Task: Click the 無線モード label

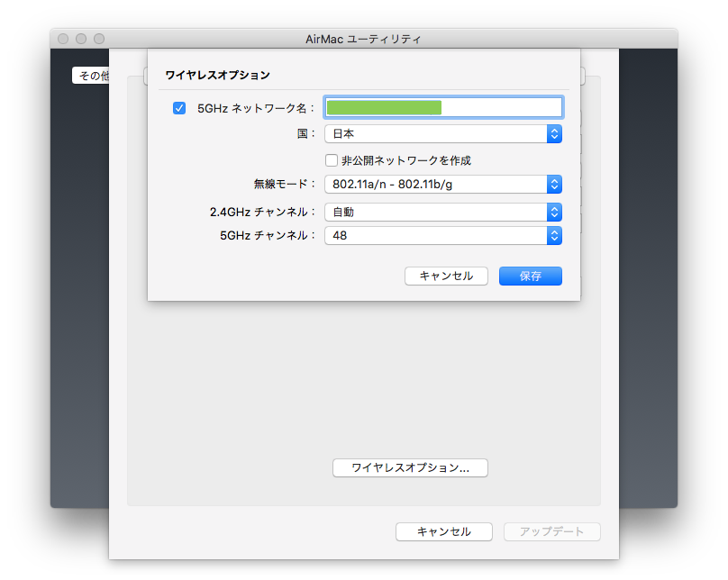Action: pos(284,185)
